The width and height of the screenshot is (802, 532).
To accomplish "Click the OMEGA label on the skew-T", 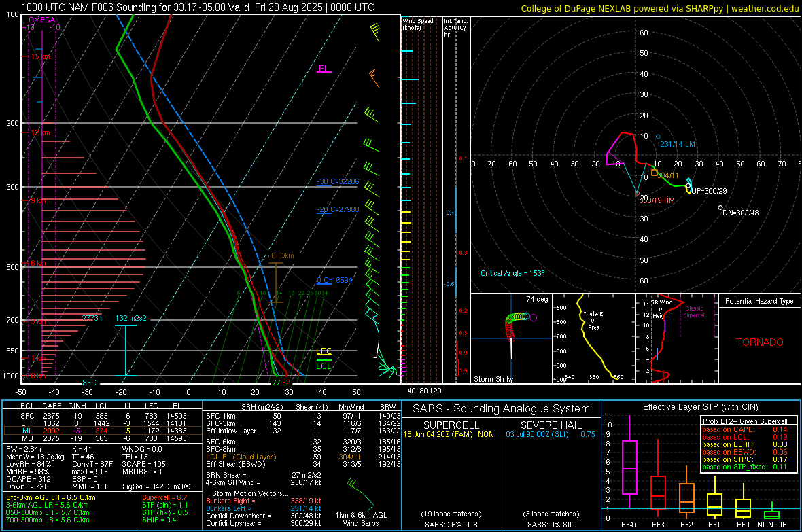I will (42, 20).
